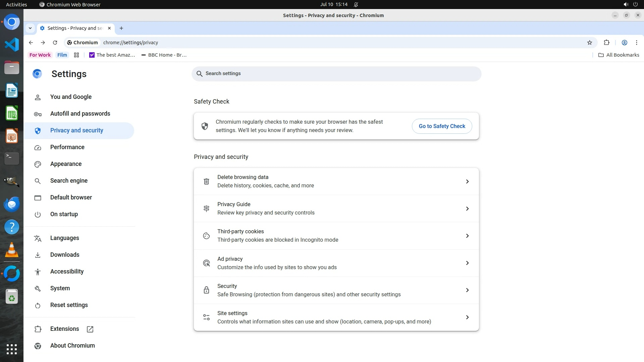This screenshot has height=362, width=644.
Task: Open Visual Studio Code from the dock
Action: pos(12,45)
